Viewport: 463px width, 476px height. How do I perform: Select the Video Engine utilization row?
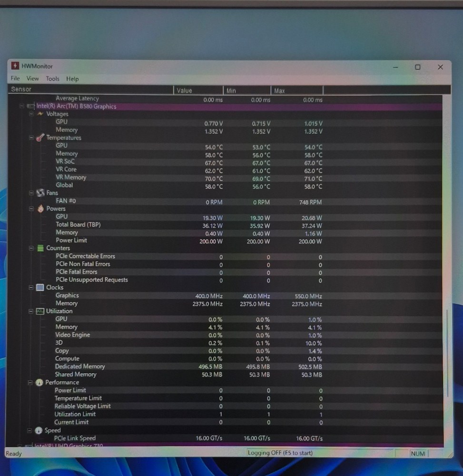click(225, 335)
